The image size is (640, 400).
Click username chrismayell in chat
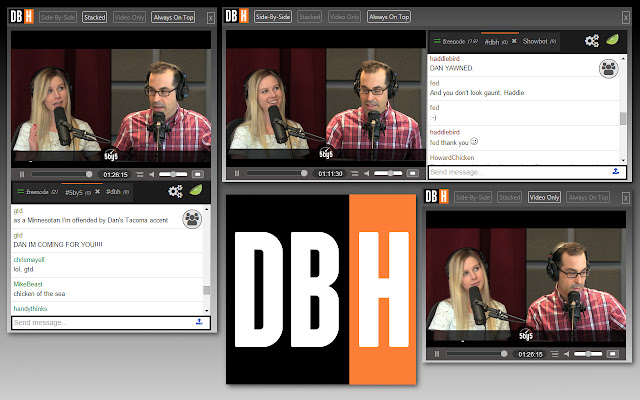click(x=29, y=260)
